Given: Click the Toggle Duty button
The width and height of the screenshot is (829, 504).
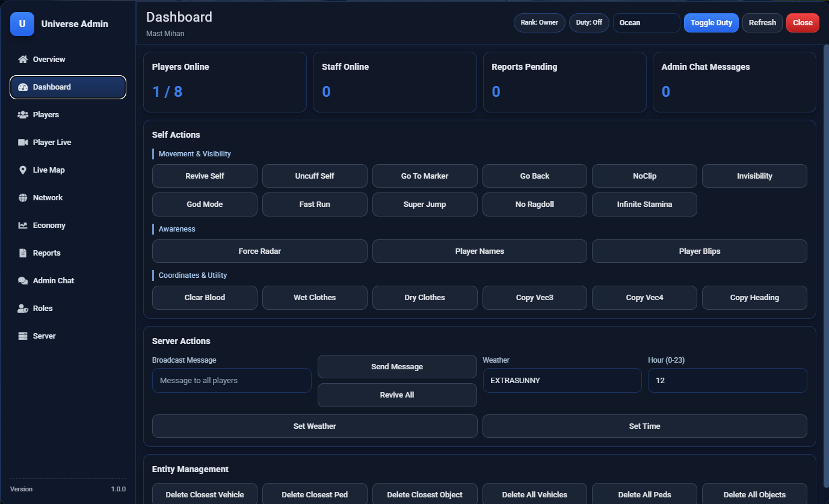Looking at the screenshot, I should tap(711, 23).
